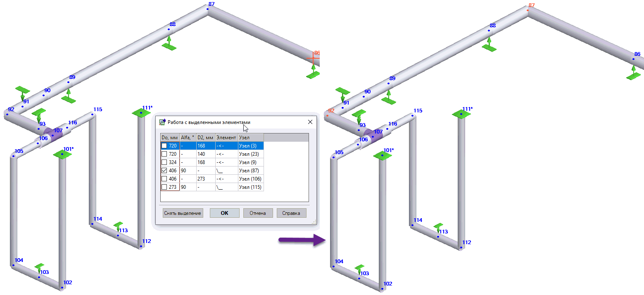Sort by the Do, мм column header

tap(170, 138)
